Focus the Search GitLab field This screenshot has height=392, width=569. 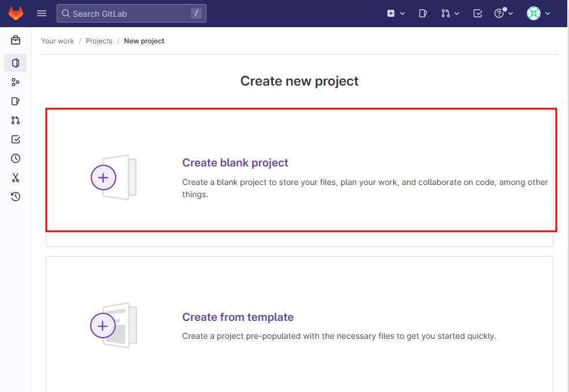131,13
